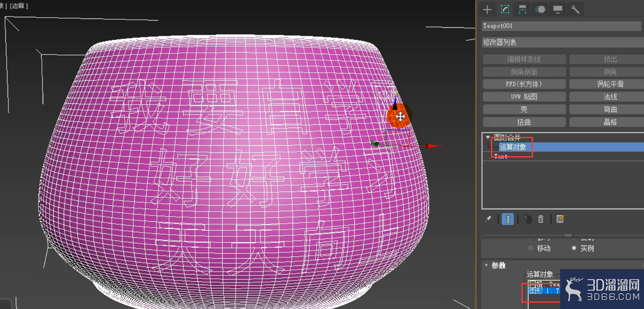644x309 pixels.
Task: Click the 运算对象 group label in parameters
Action: [x=540, y=274]
